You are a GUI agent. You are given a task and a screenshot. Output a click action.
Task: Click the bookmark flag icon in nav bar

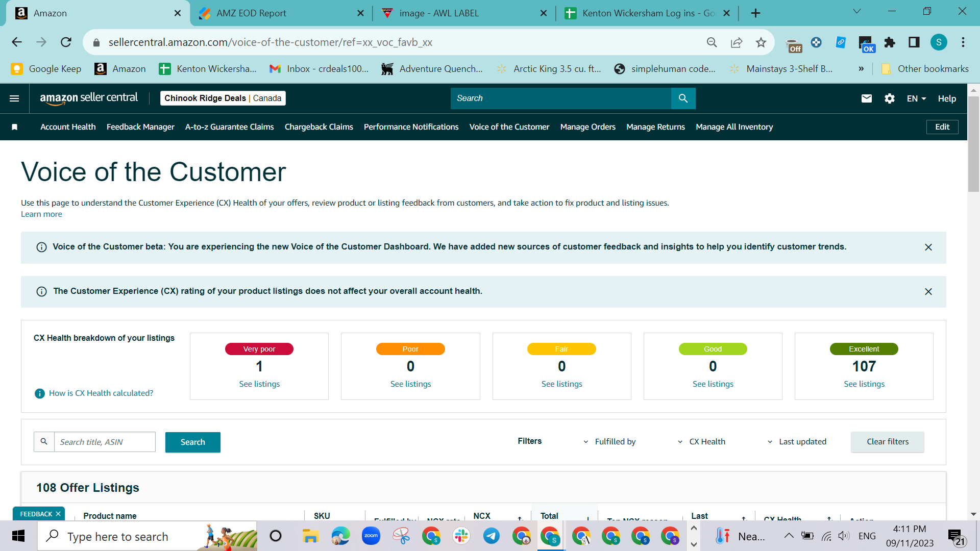[x=15, y=127]
